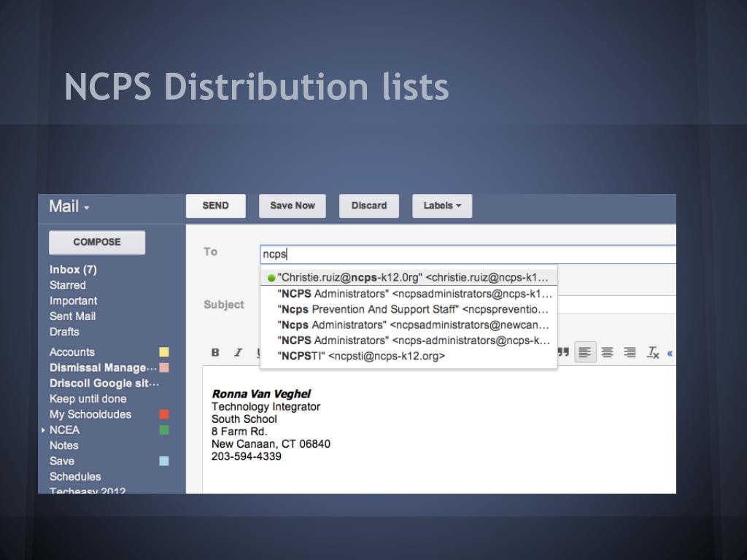This screenshot has height=560, width=747.
Task: Open Inbox (7) folder
Action: point(73,270)
